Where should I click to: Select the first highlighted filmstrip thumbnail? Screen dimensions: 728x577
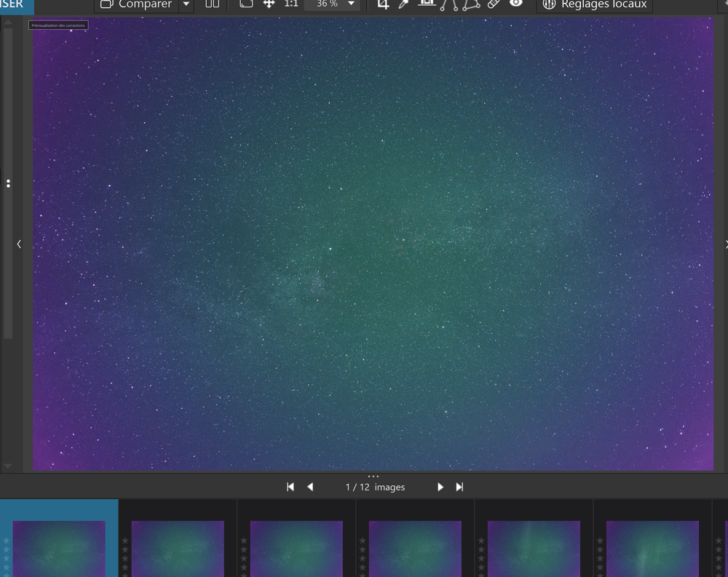pyautogui.click(x=59, y=549)
